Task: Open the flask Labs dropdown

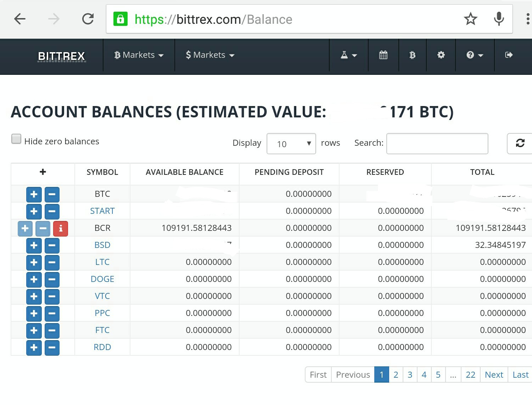Action: click(x=349, y=55)
